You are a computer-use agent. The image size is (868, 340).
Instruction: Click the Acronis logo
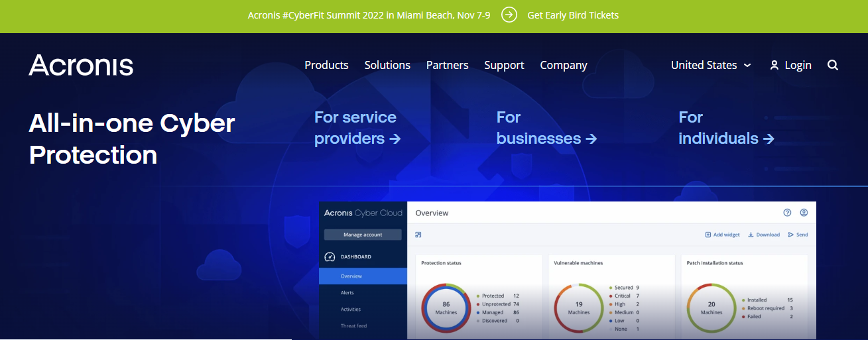point(81,65)
